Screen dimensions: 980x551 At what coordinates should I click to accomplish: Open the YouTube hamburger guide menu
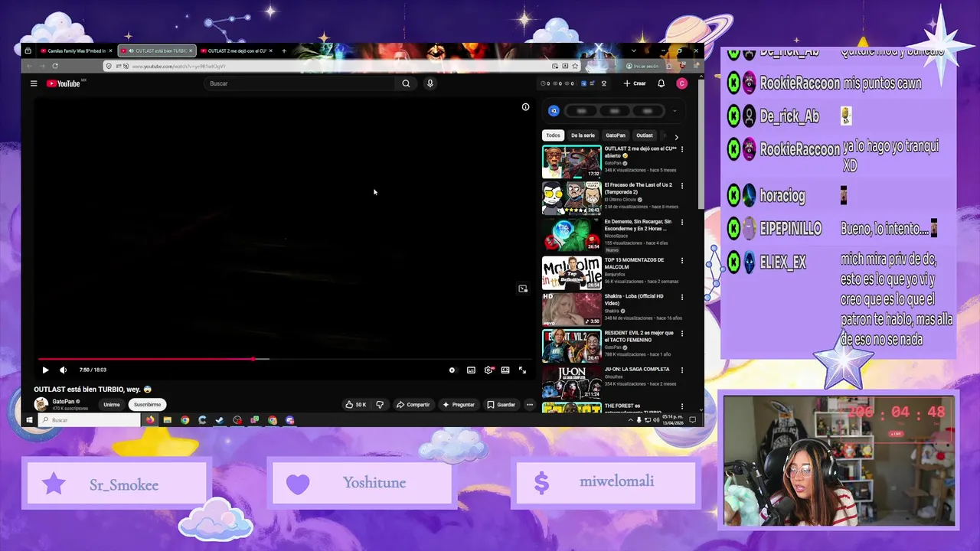click(x=34, y=83)
